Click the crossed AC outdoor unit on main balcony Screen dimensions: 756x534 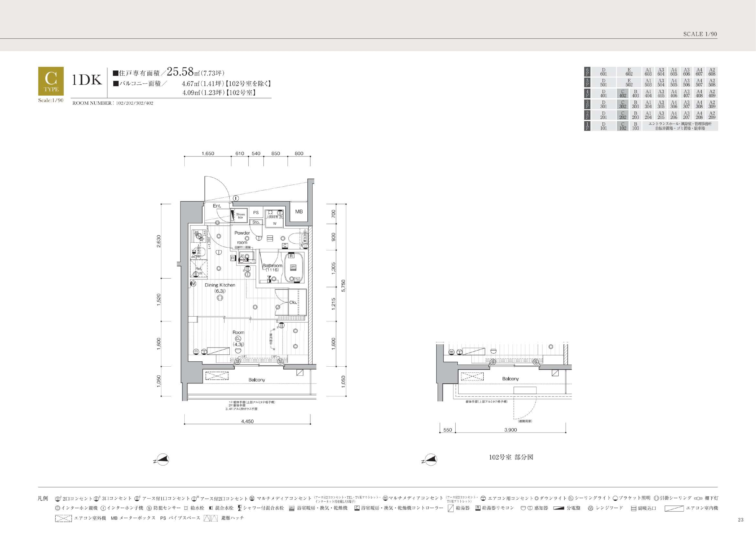(x=217, y=376)
